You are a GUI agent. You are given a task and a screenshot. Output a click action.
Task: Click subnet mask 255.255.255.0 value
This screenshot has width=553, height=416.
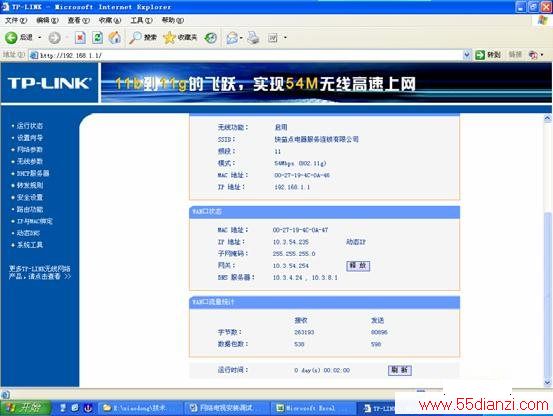point(294,253)
